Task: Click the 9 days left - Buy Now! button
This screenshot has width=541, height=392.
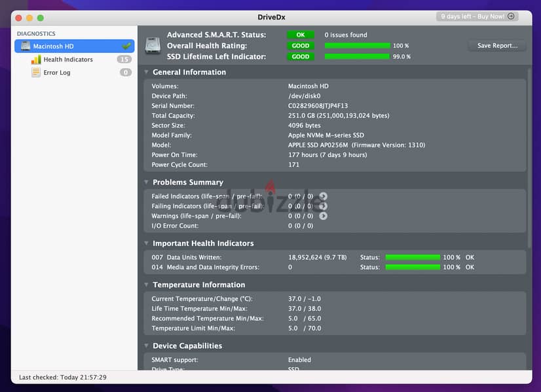Action: [x=477, y=16]
